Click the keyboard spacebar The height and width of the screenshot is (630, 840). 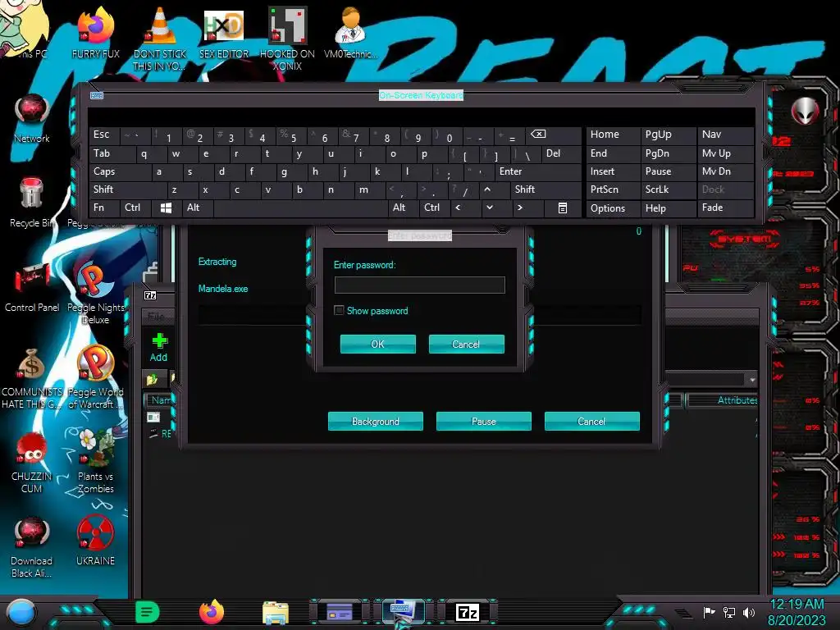pos(300,208)
